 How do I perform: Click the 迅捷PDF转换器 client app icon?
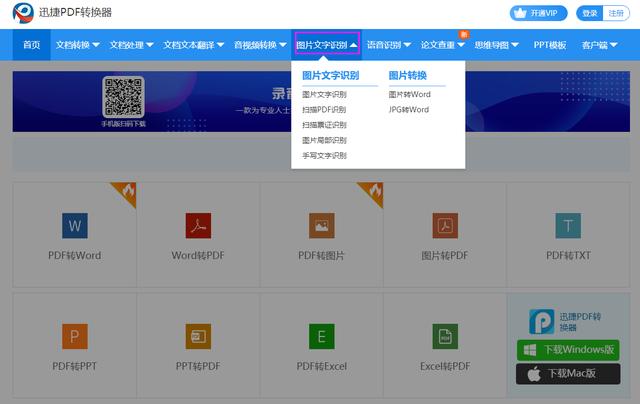[542, 321]
